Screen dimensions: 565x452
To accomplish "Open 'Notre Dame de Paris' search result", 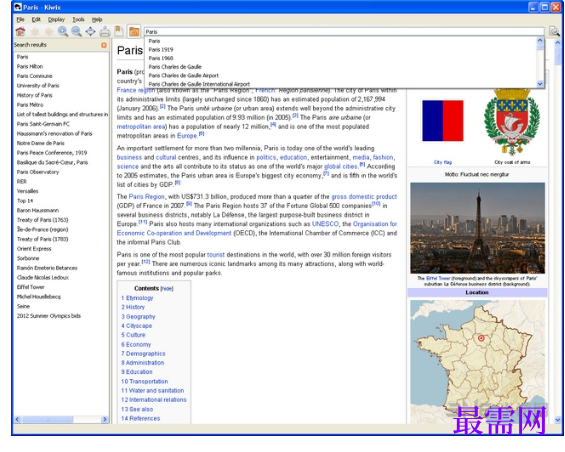I will [41, 143].
